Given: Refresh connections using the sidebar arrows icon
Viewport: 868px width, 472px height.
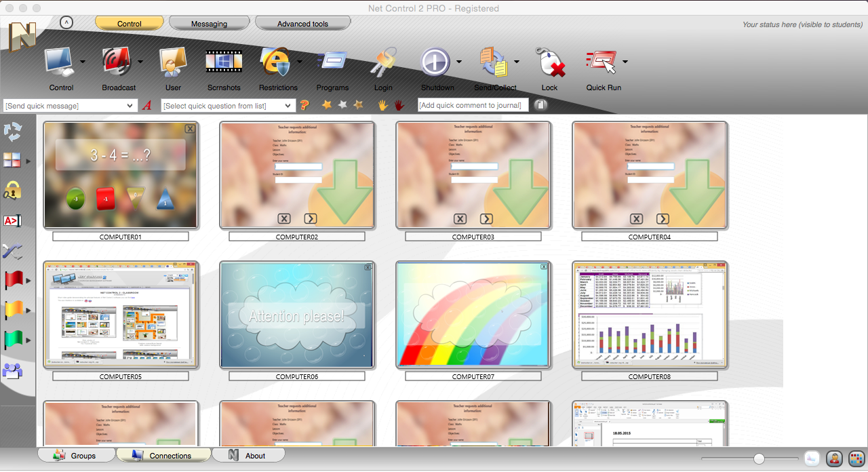Looking at the screenshot, I should 13,132.
